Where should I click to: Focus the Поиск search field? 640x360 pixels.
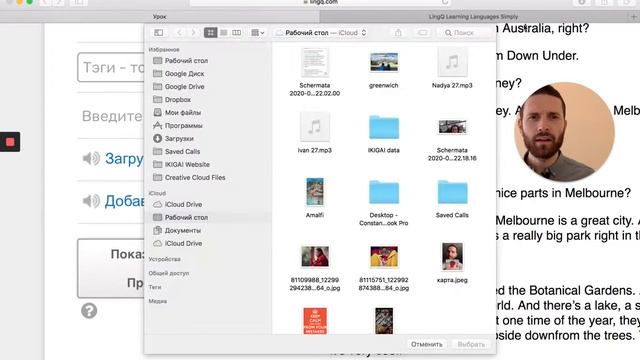click(x=465, y=33)
